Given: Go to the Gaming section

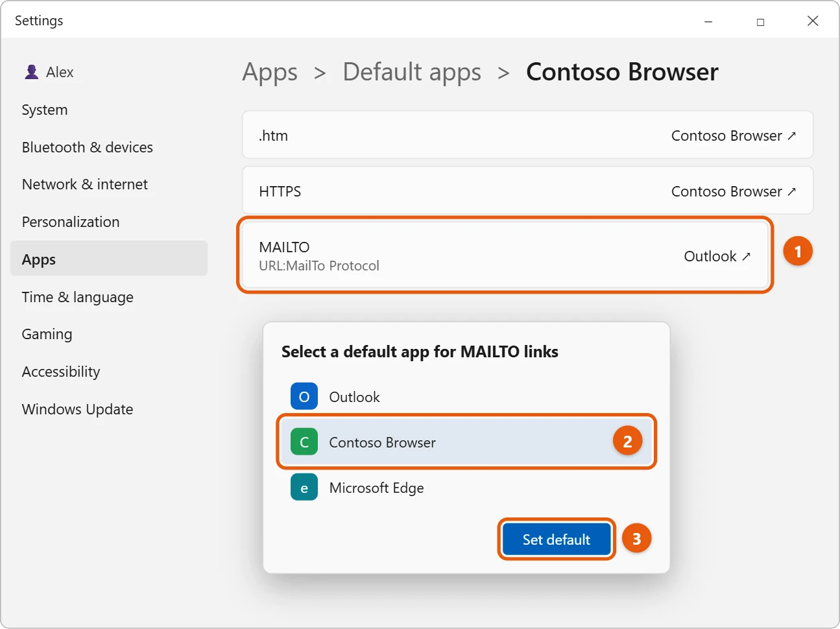Looking at the screenshot, I should [x=47, y=334].
